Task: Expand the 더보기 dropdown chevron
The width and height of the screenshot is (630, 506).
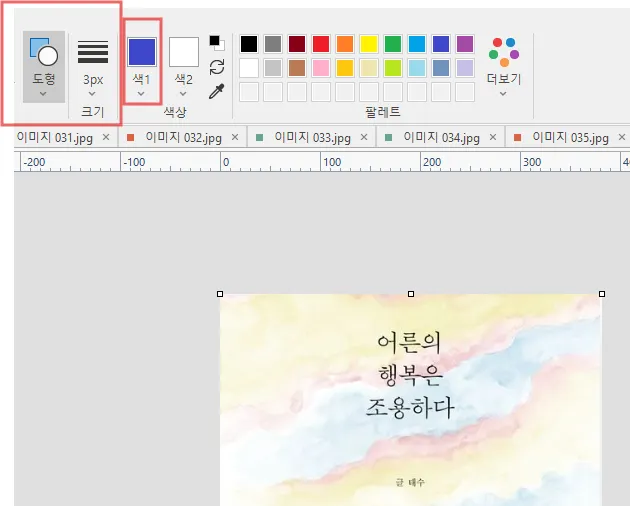Action: point(503,94)
